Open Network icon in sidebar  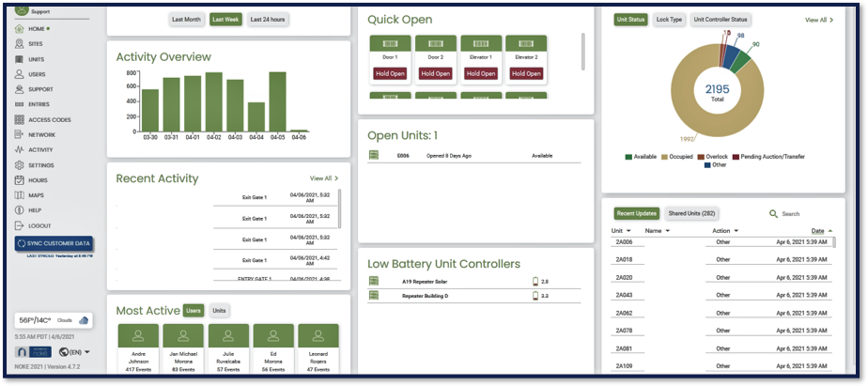click(x=20, y=134)
